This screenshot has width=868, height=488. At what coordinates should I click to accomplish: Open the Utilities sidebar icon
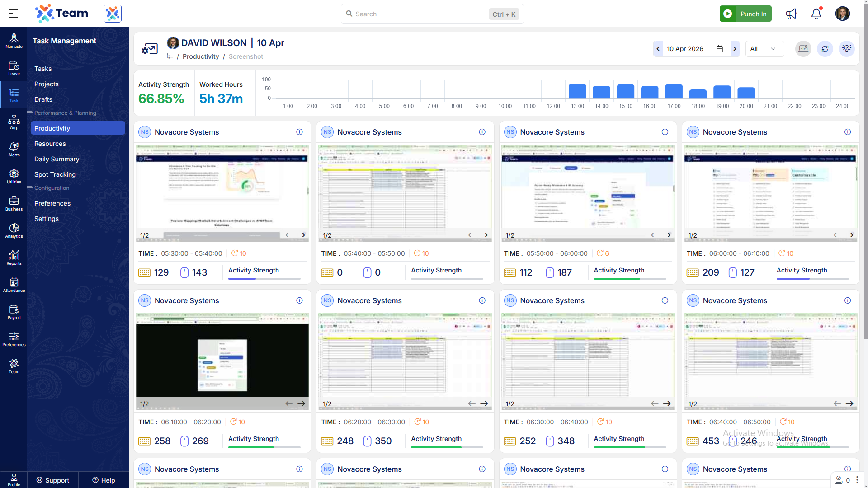(x=14, y=176)
